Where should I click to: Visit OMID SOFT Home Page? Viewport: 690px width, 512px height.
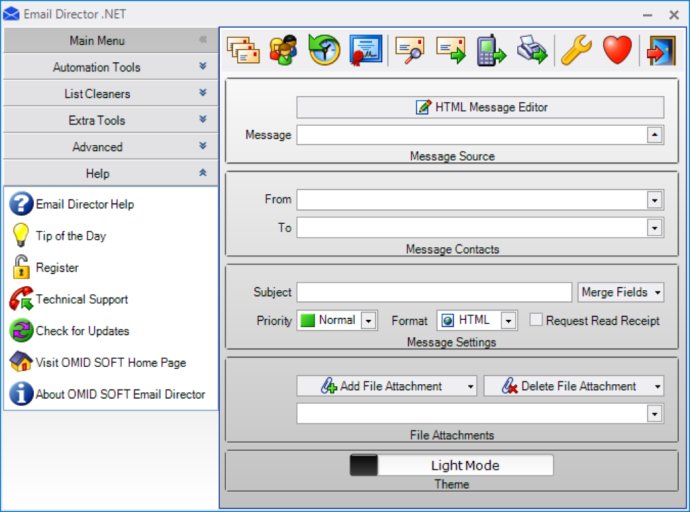point(111,362)
